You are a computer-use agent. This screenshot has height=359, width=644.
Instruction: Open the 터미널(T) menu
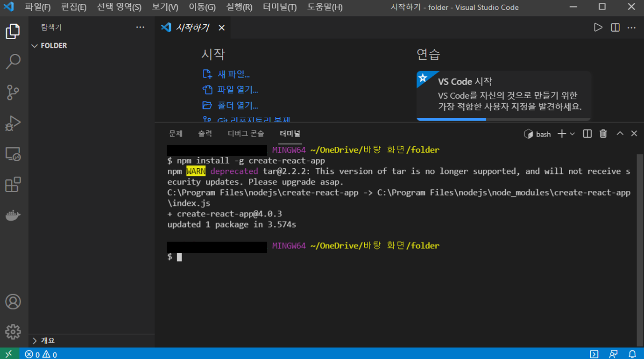point(280,7)
